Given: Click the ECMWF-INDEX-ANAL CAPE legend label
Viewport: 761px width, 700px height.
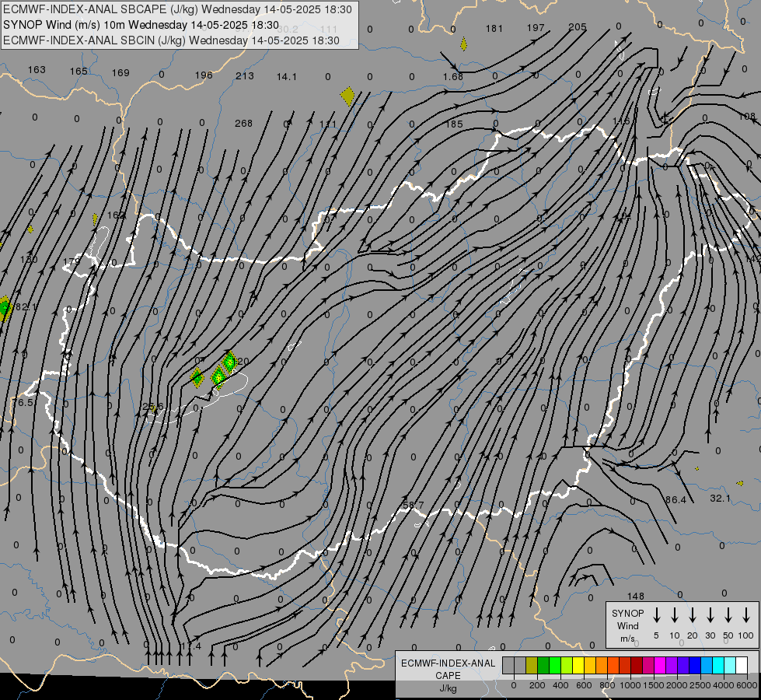Looking at the screenshot, I should coord(448,675).
